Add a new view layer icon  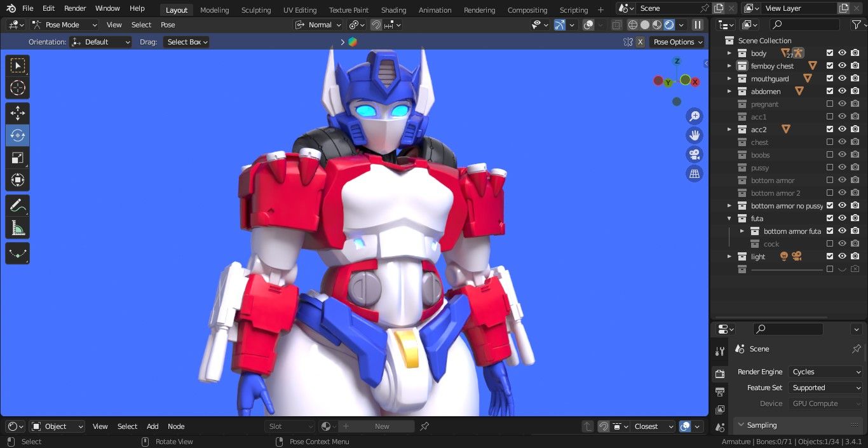pyautogui.click(x=844, y=8)
